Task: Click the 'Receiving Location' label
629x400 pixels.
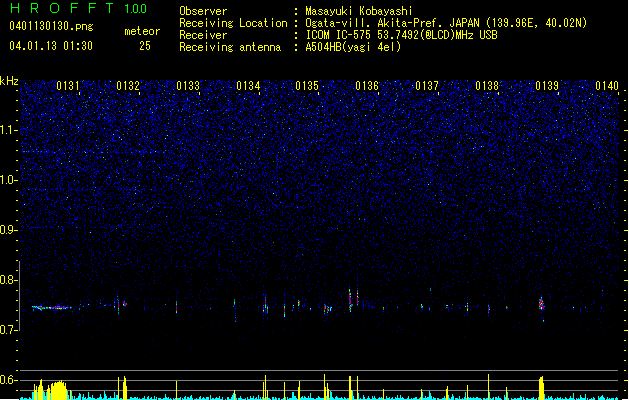Action: pyautogui.click(x=233, y=23)
